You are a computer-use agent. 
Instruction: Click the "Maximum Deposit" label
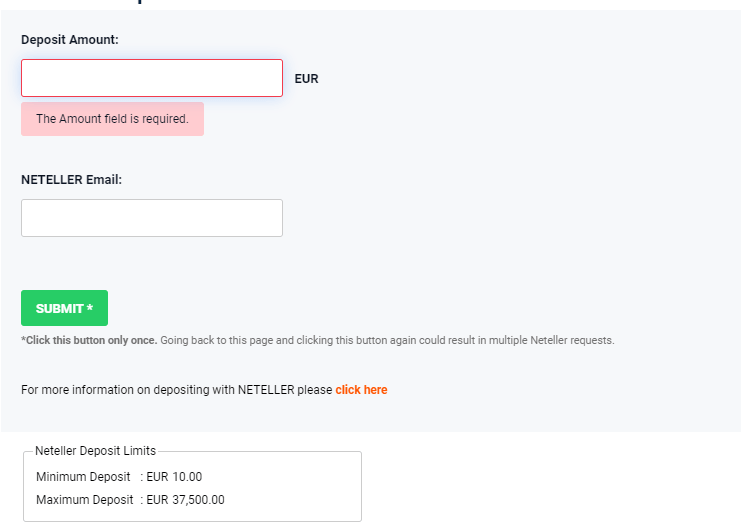[x=84, y=500]
